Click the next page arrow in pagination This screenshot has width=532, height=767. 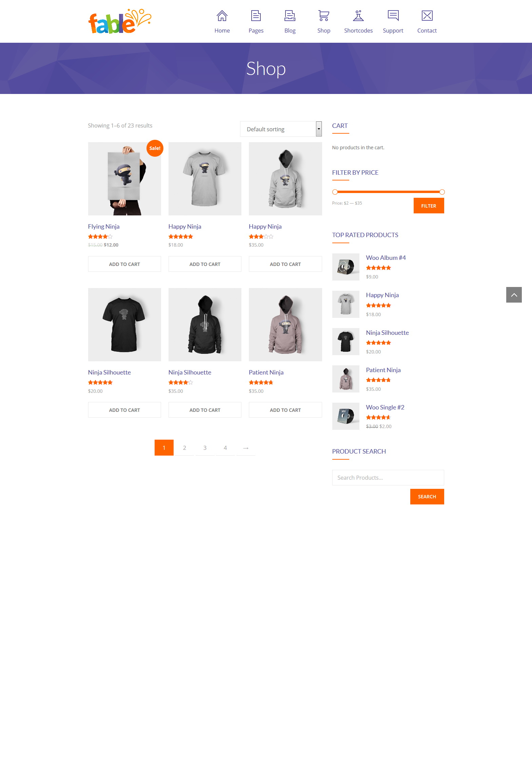[246, 448]
